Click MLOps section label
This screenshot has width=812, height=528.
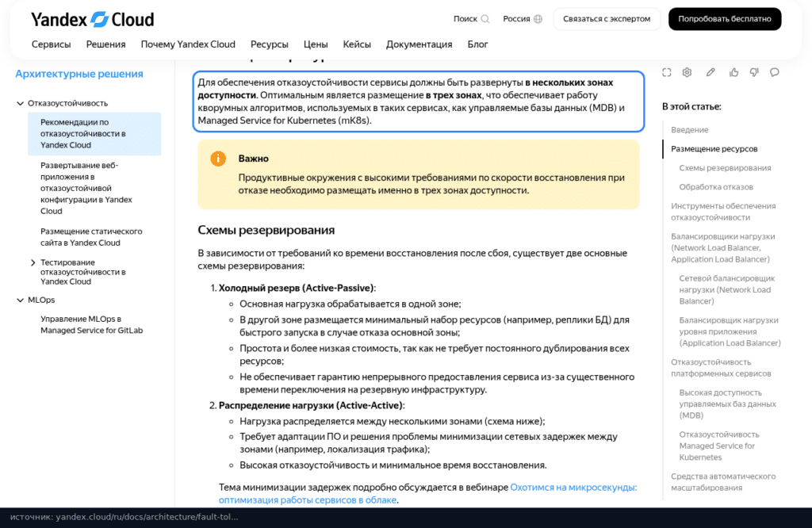pyautogui.click(x=41, y=300)
